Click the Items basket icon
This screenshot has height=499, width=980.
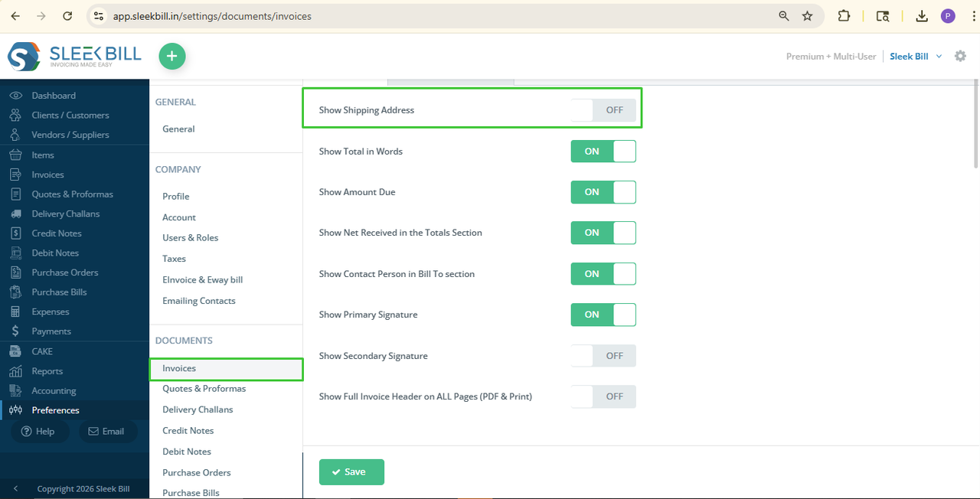point(15,155)
